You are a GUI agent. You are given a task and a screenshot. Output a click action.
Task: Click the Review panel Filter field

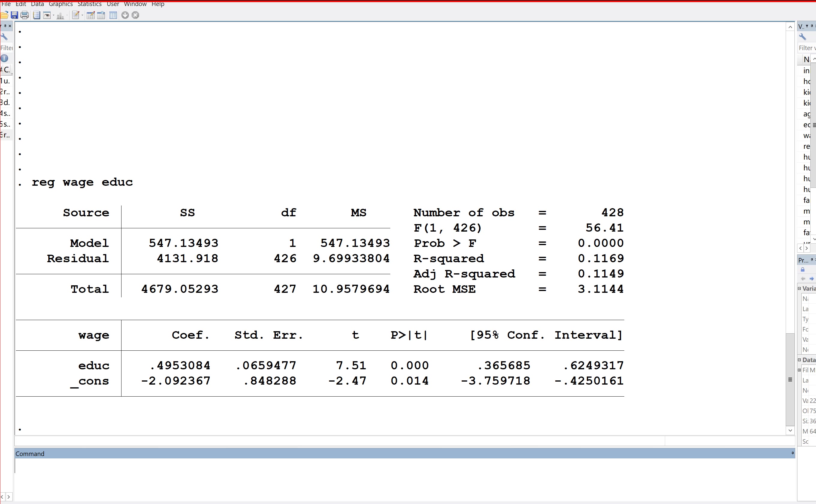tap(6, 48)
